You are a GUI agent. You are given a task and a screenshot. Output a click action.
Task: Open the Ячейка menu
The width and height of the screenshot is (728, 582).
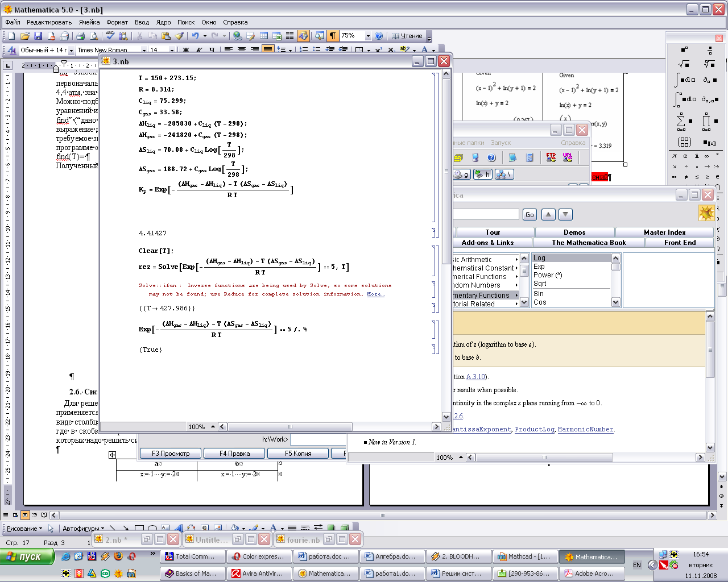point(89,22)
